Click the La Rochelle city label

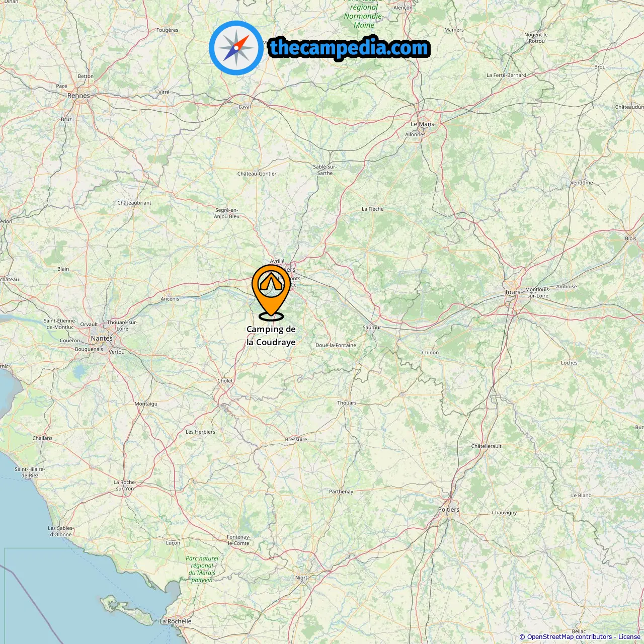coord(176,621)
